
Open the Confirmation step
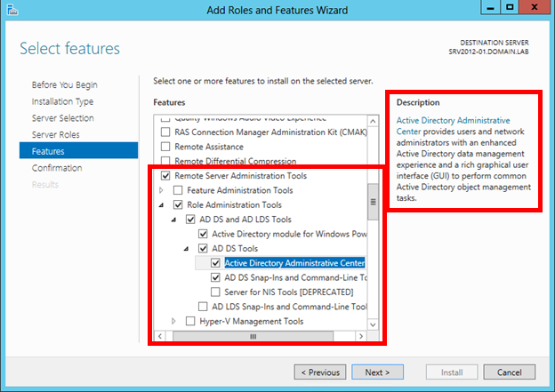pos(57,168)
